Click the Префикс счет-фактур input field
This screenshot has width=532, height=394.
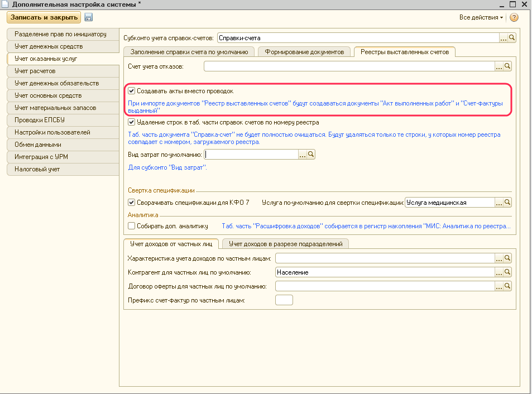click(x=284, y=301)
